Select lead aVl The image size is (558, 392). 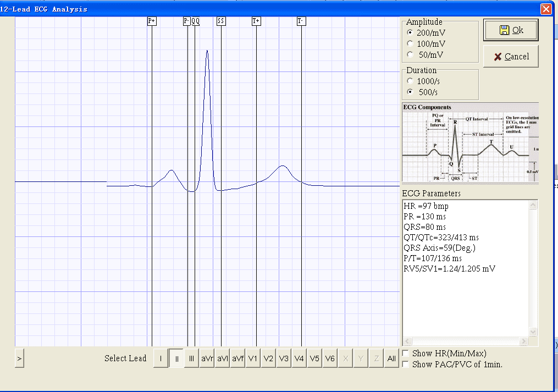[222, 358]
